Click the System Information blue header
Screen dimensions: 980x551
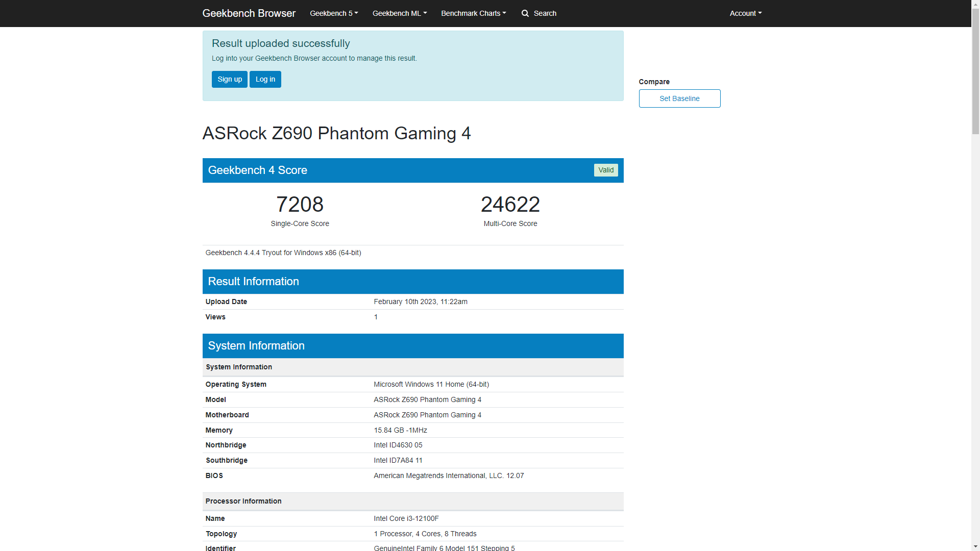pyautogui.click(x=413, y=346)
